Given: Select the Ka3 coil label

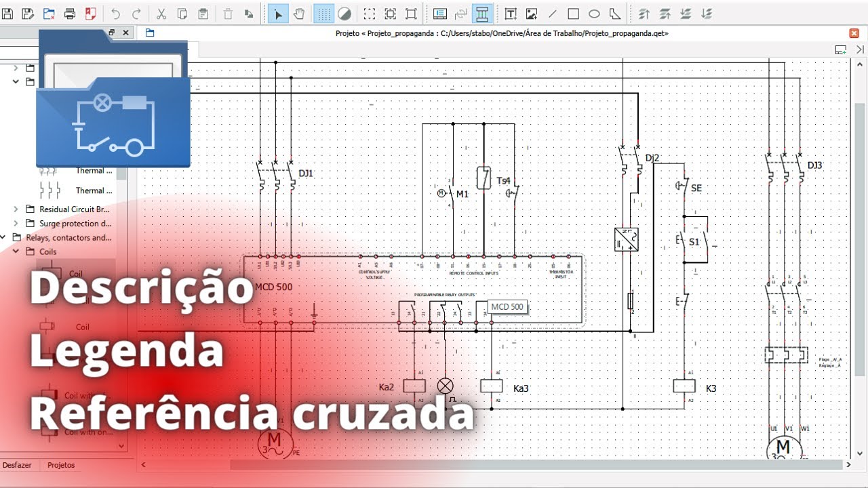Looking at the screenshot, I should tap(521, 388).
